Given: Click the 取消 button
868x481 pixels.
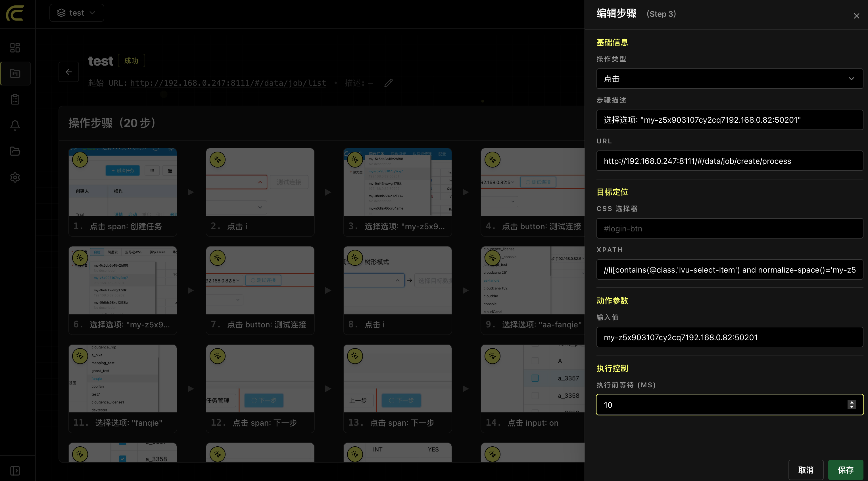Looking at the screenshot, I should [806, 470].
